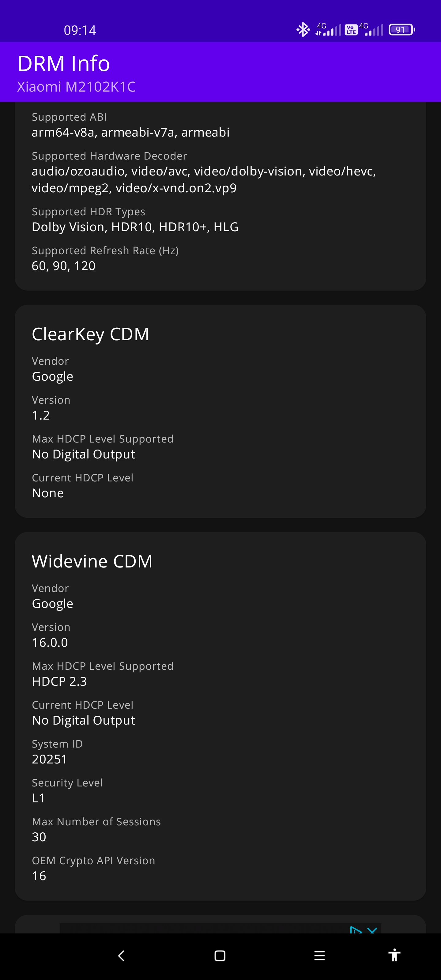Select Supported Refresh Rate values 60, 90, 120
The height and width of the screenshot is (980, 441).
(x=63, y=266)
